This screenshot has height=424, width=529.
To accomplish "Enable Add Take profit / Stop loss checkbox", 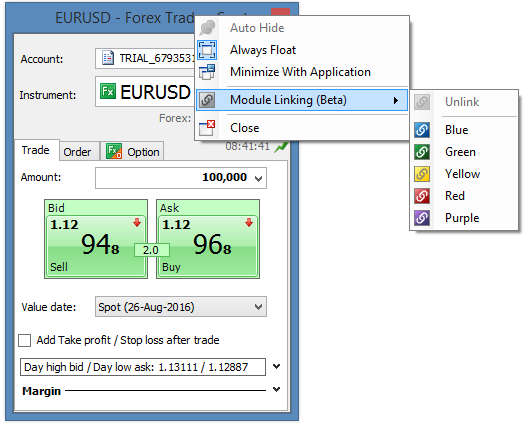I will point(25,340).
